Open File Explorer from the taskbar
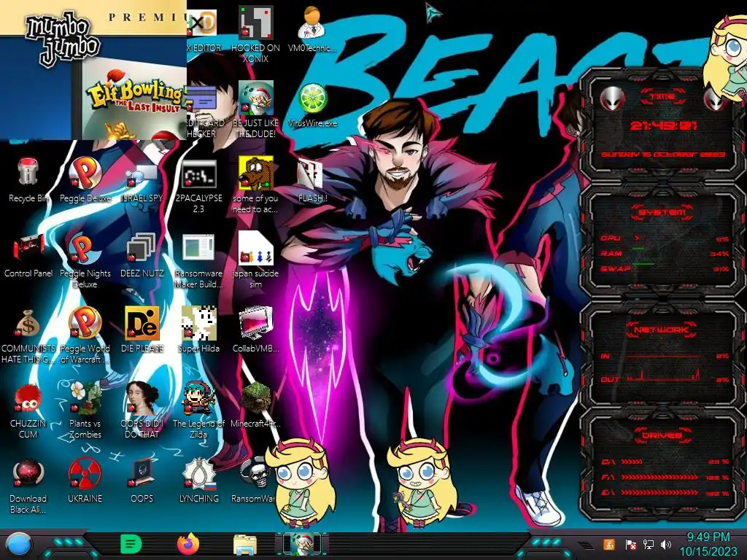Screen dimensions: 747x560 [245, 544]
